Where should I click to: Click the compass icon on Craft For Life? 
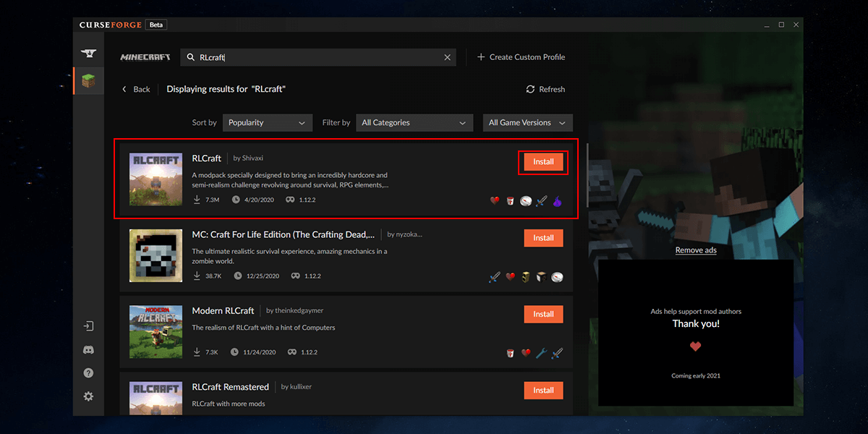click(557, 277)
